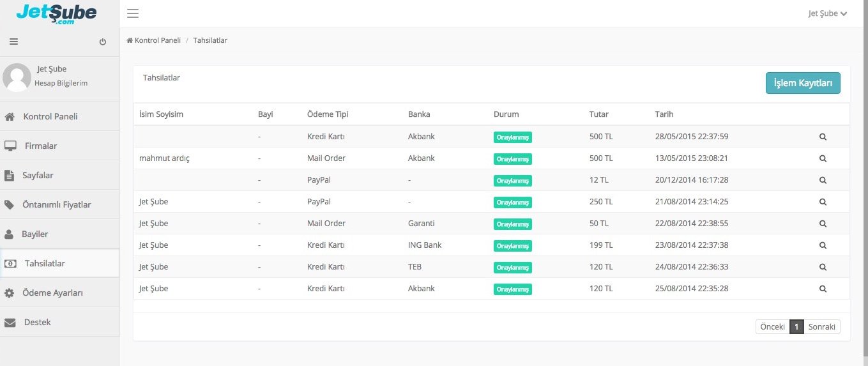Go to the Sonraki page
The height and width of the screenshot is (366, 868).
point(821,327)
